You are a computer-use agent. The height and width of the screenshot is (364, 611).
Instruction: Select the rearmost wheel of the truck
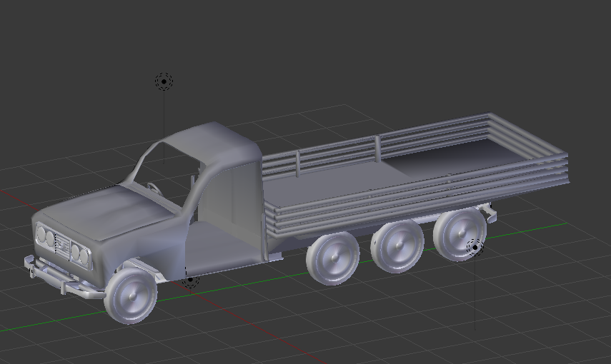click(x=459, y=233)
